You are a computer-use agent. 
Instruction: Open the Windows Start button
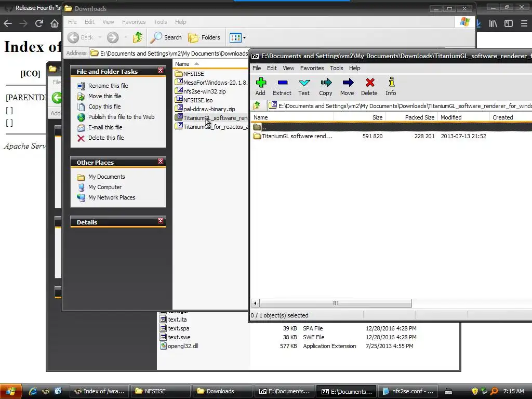pyautogui.click(x=11, y=391)
